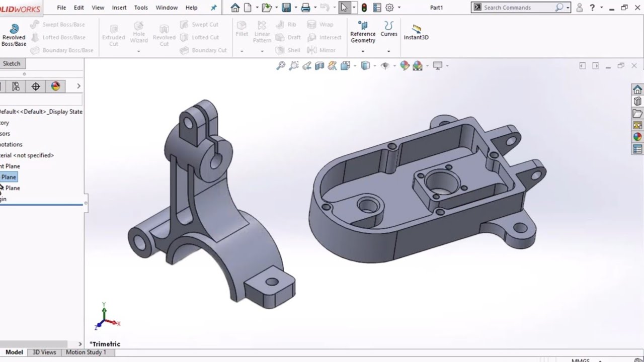Toggle Section View
The image size is (644, 362).
[x=319, y=66]
